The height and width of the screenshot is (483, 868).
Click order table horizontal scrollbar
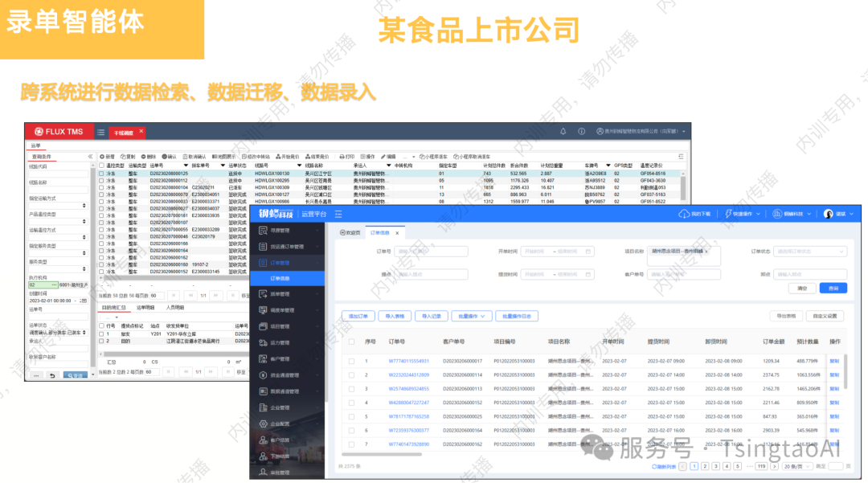(382, 454)
